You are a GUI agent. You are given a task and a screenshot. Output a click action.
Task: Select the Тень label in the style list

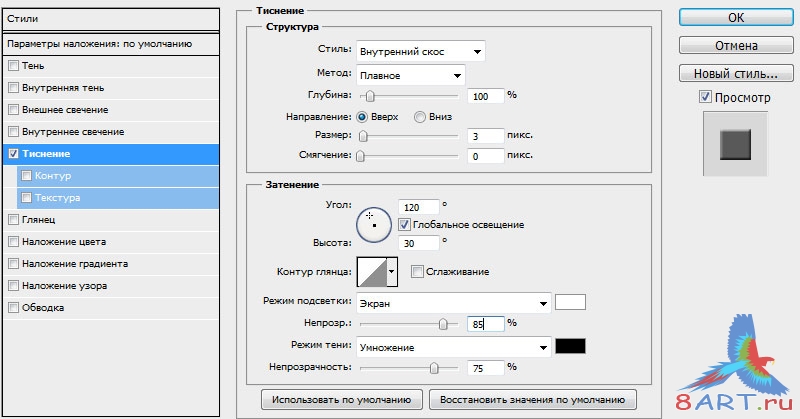click(33, 66)
